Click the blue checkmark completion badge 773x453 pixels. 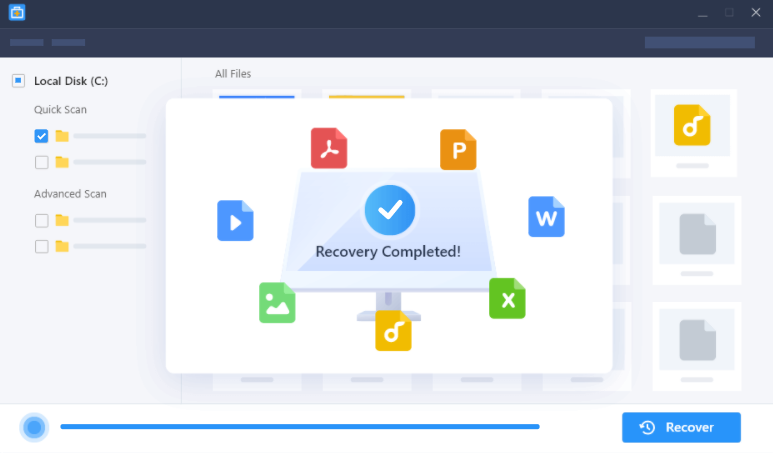click(x=389, y=209)
